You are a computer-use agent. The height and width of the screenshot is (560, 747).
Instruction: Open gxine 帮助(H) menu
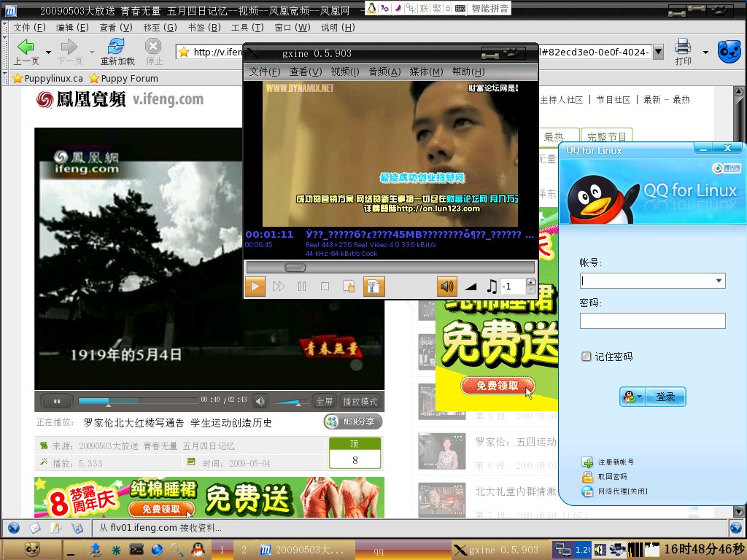[x=468, y=71]
